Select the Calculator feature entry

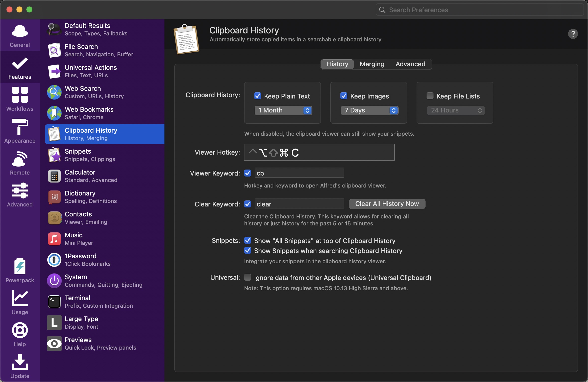pyautogui.click(x=105, y=176)
